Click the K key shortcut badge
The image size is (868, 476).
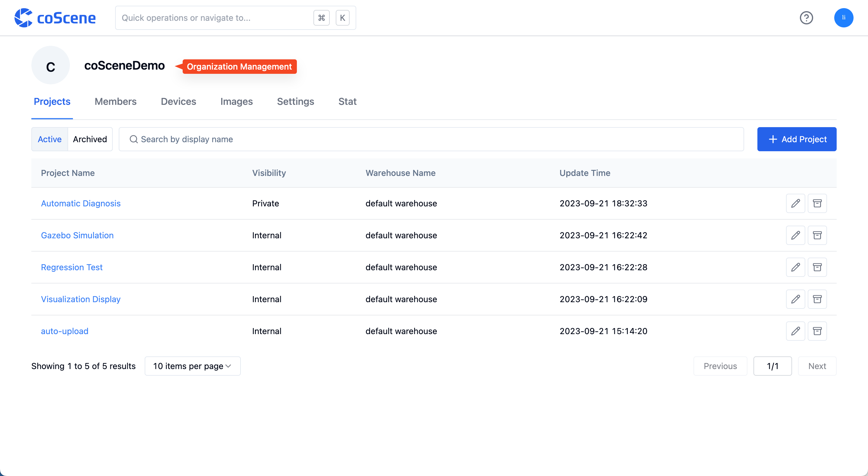coord(342,18)
